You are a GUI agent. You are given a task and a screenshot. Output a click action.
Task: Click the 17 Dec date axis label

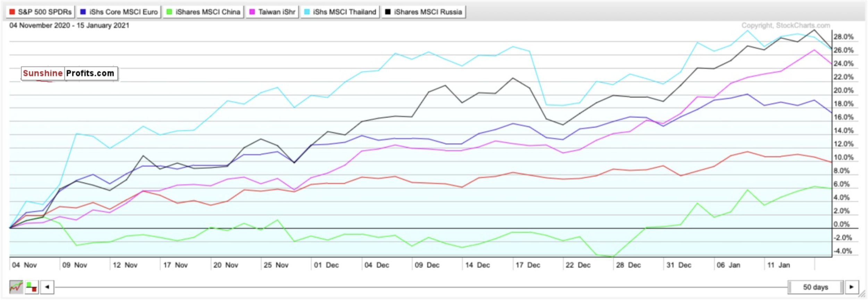528,265
